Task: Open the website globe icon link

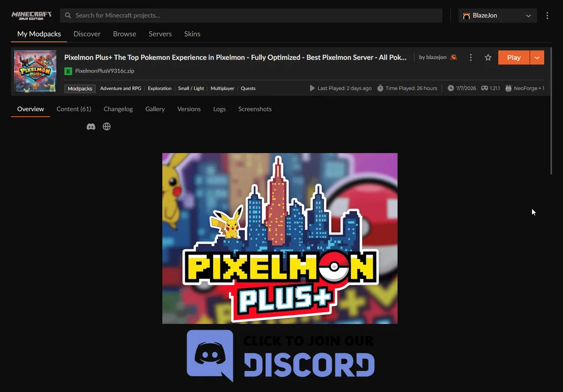Action: [x=107, y=127]
